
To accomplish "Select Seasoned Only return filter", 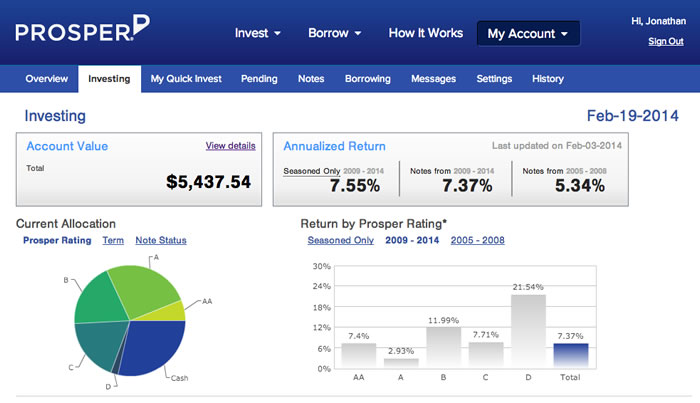I will coord(340,240).
